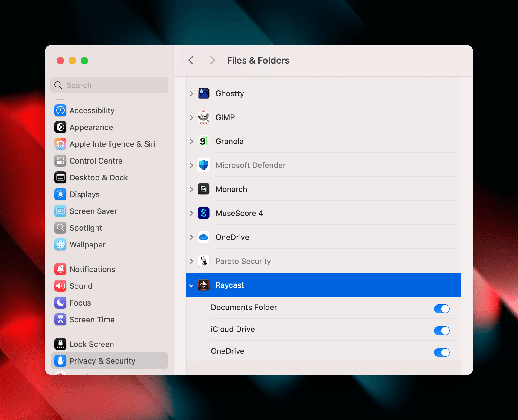518x420 pixels.
Task: Disable iCloud Drive access for Raycast
Action: 442,330
